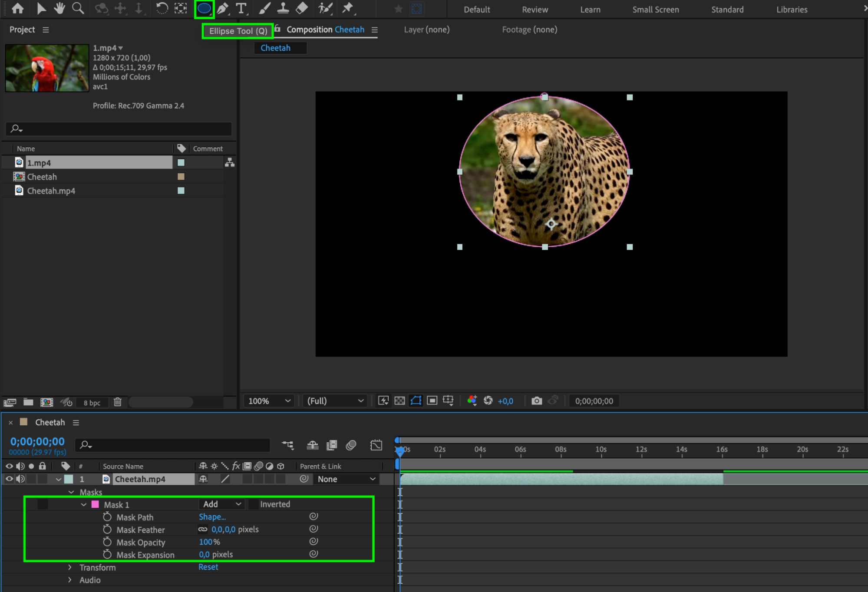Open the Layer (none) panel tab

(x=426, y=30)
